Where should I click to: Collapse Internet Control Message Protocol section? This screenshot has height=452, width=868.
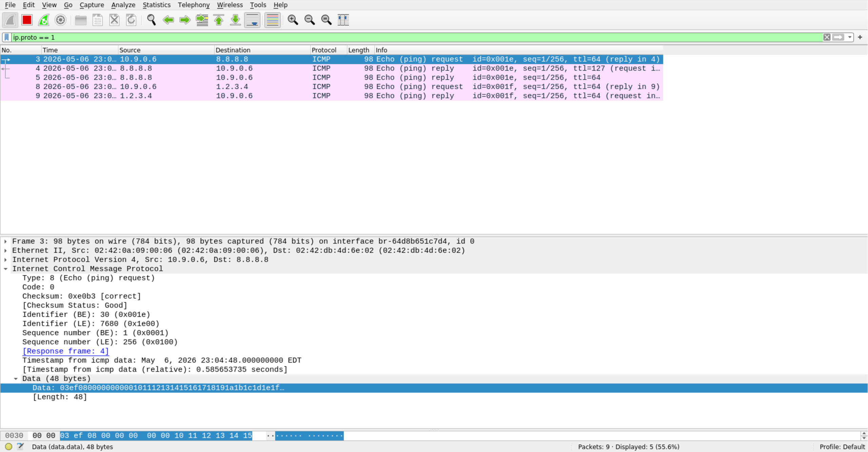tap(5, 269)
